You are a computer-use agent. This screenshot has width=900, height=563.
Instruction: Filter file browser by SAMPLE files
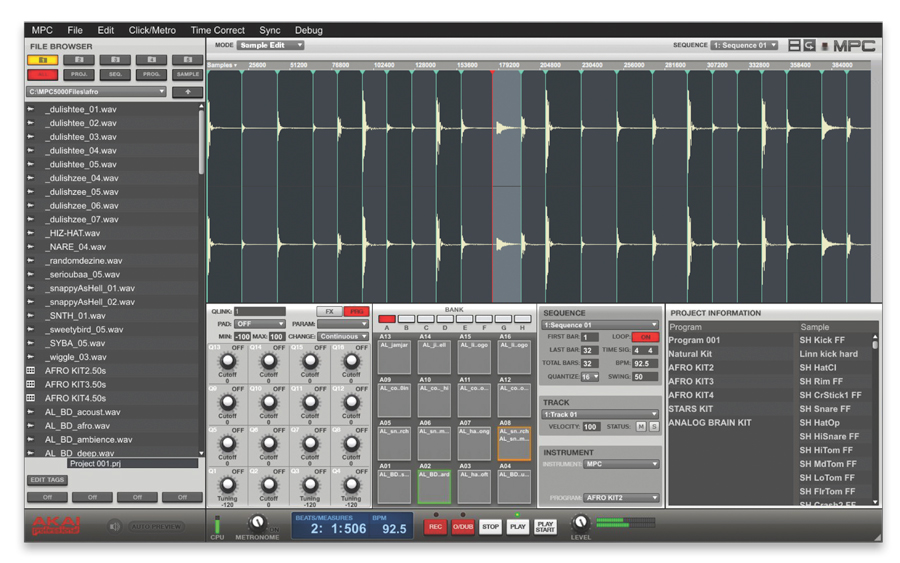pyautogui.click(x=188, y=75)
